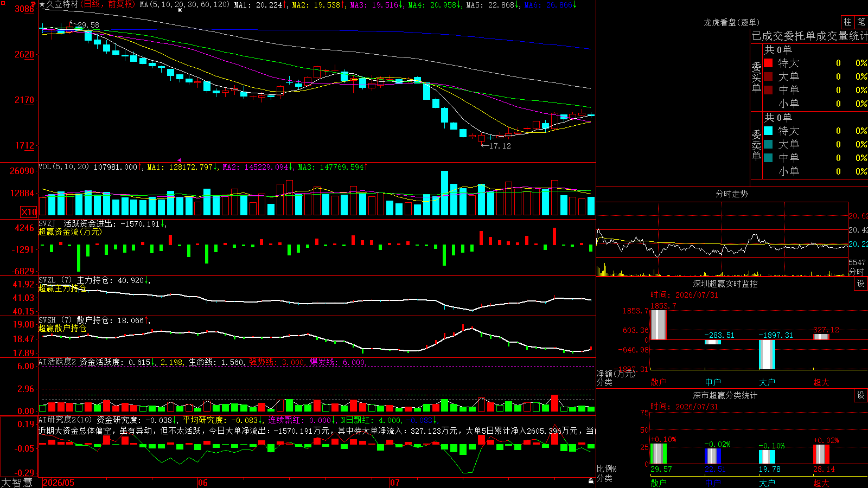Click the cyan 大户 ratio bar labelled 19.78
This screenshot has height=488, width=868.
(x=767, y=457)
